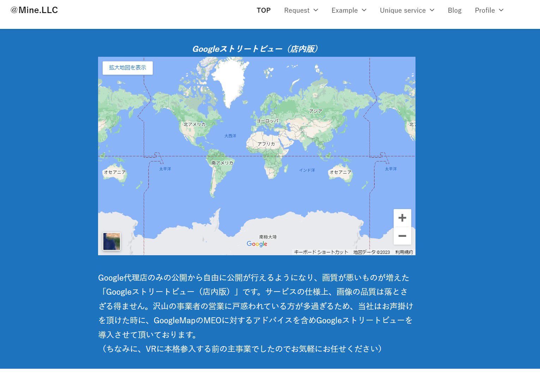This screenshot has width=540, height=392.
Task: Open the Blog page
Action: [454, 10]
